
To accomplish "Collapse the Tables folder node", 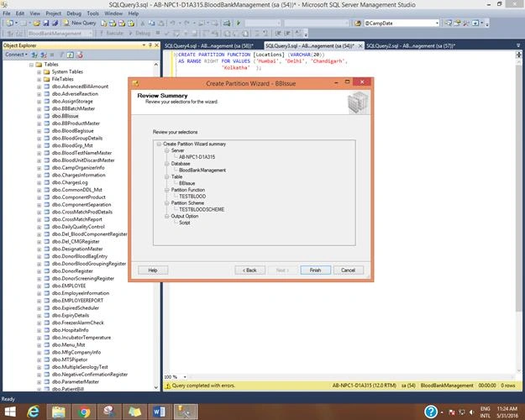I will tap(31, 65).
